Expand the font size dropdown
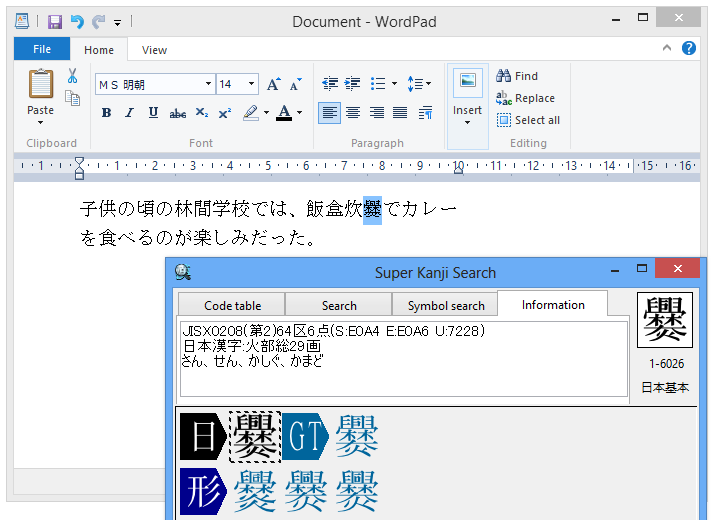 [251, 84]
